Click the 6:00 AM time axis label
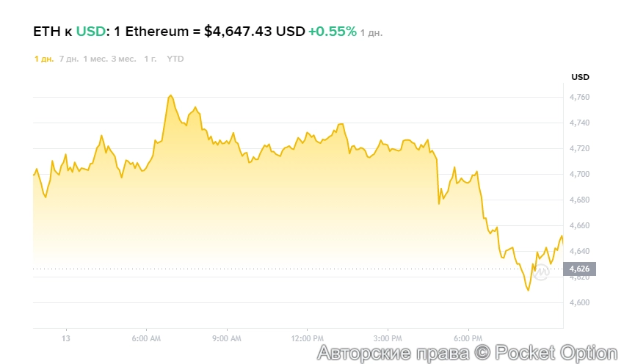The height and width of the screenshot is (364, 624). coord(146,339)
